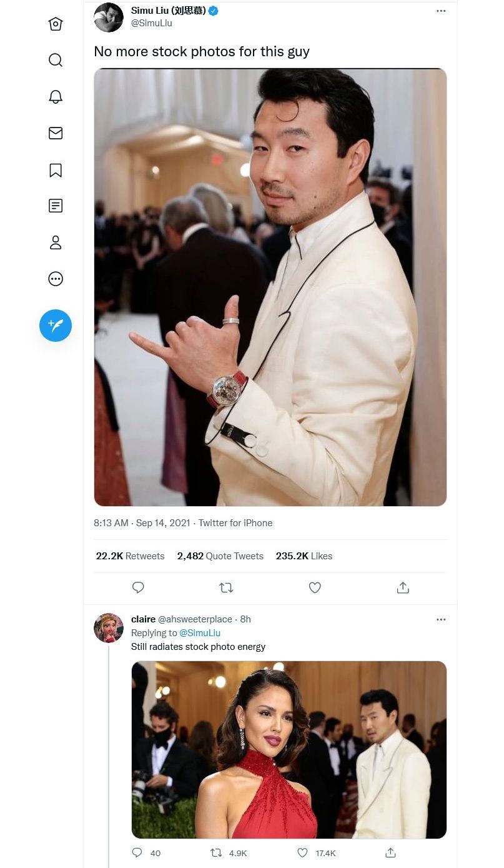This screenshot has height=868, width=504.
Task: Click the blue compose Tweet button
Action: 56,326
